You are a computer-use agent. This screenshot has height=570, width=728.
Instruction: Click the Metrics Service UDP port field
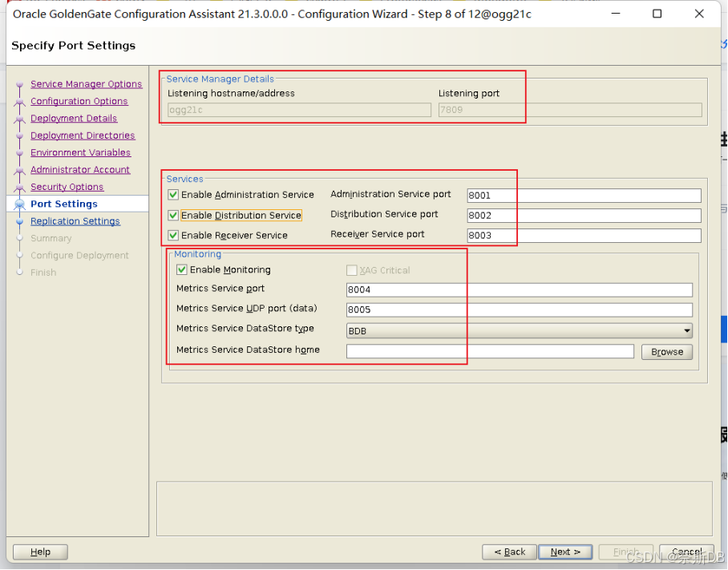pos(520,309)
